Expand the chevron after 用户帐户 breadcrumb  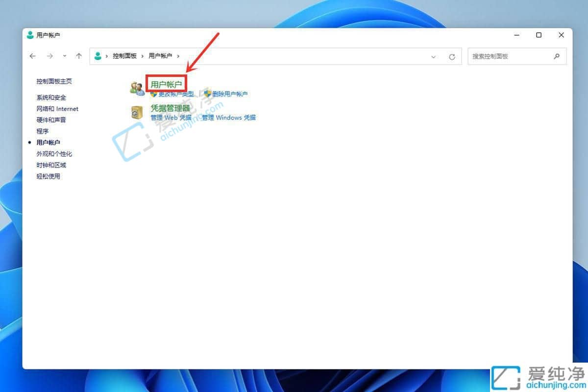(178, 56)
